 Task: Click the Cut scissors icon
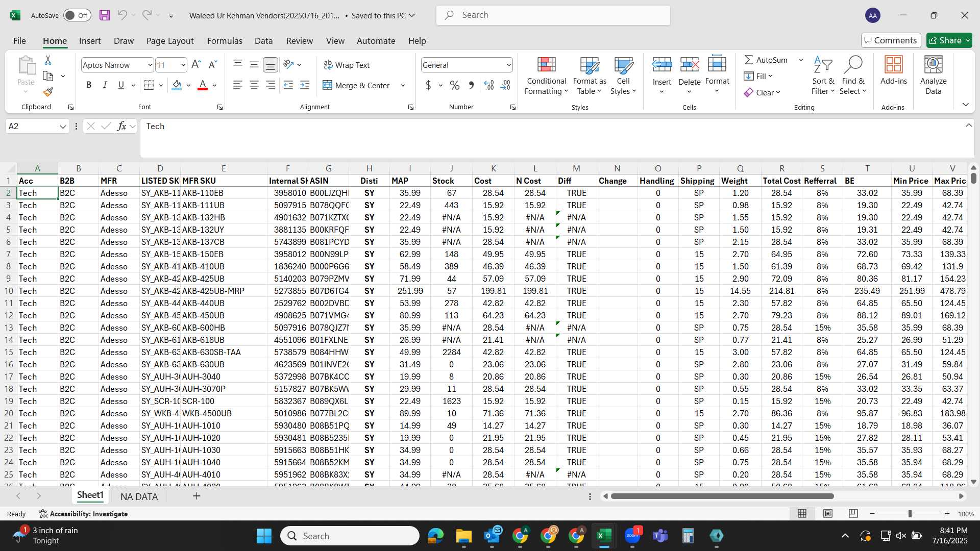tap(48, 60)
